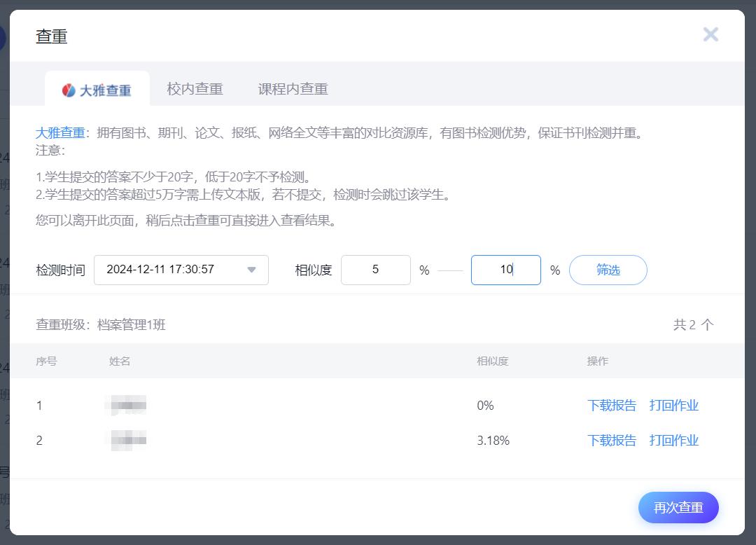
Task: Click the 查重班级: 档案管理1班 label
Action: point(101,324)
